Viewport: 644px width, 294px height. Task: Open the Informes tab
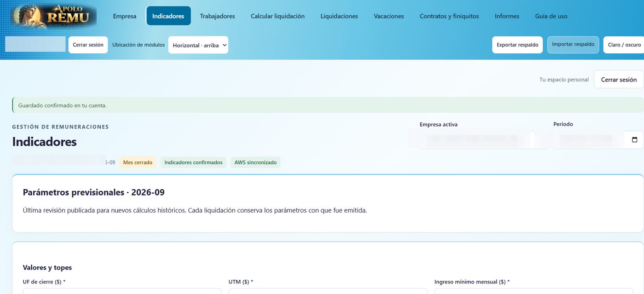507,16
